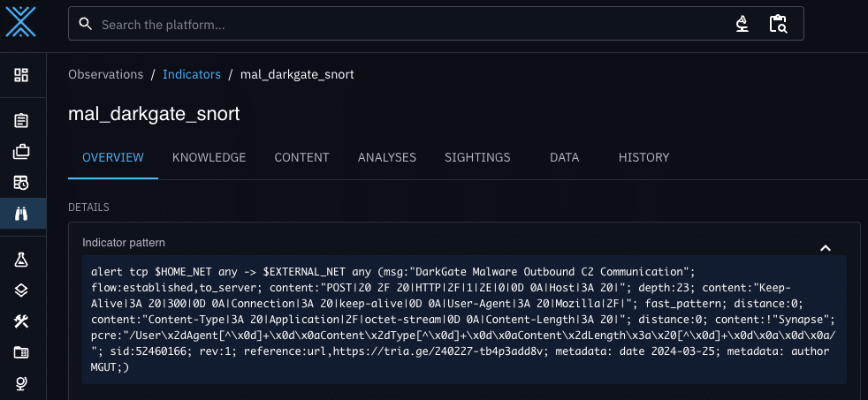Open the Entities folder icon in sidebar
The width and height of the screenshot is (868, 400).
(21, 352)
